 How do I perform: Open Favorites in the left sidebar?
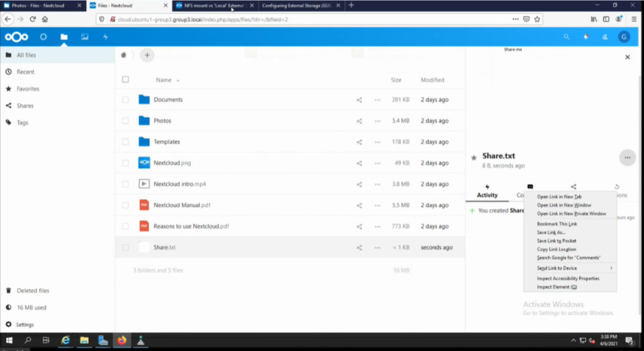[28, 89]
